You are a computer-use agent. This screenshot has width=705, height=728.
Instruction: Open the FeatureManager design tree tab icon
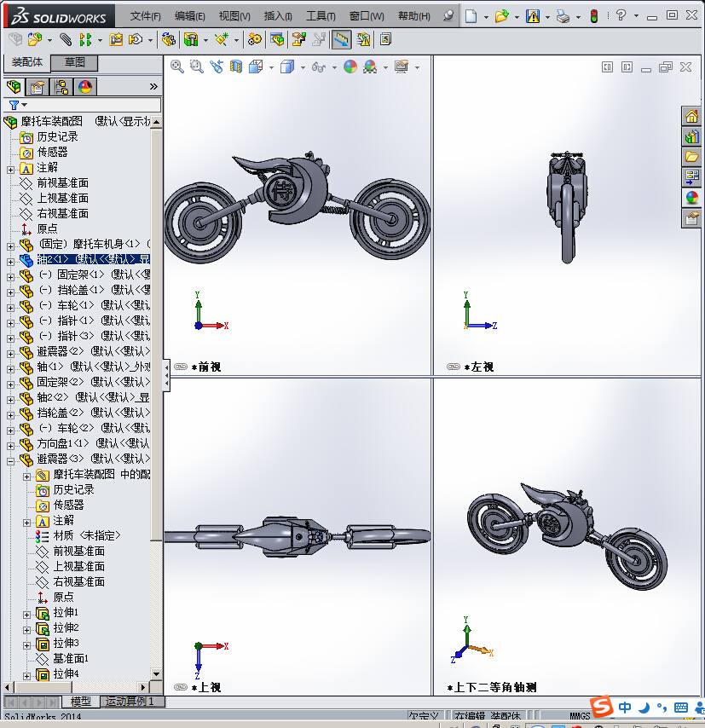click(14, 87)
